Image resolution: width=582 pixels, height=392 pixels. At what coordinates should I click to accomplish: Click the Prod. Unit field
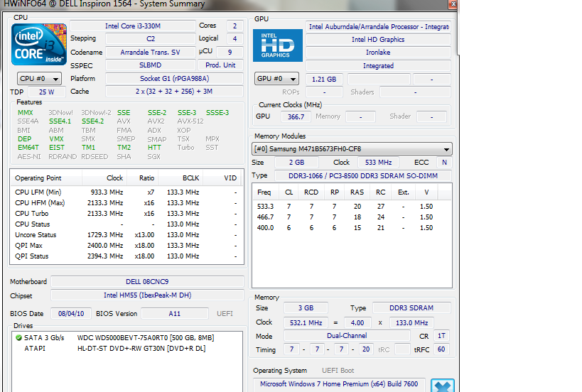(x=220, y=65)
